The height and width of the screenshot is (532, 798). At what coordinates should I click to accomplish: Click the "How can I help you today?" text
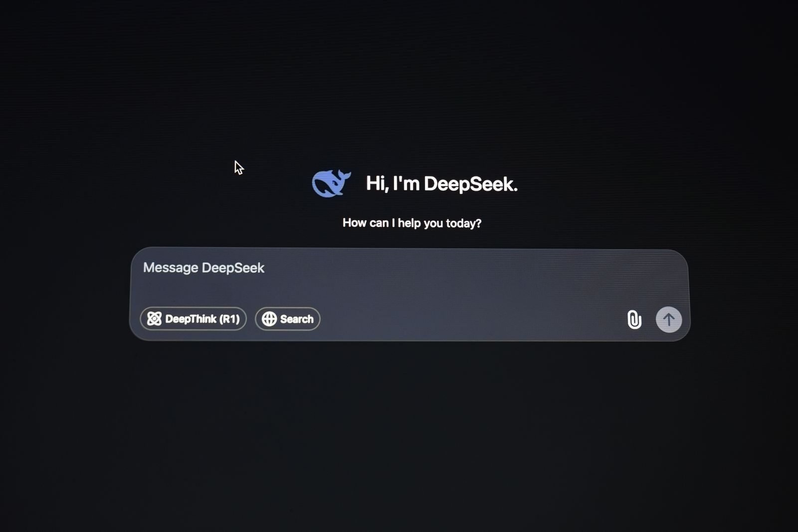tap(412, 223)
